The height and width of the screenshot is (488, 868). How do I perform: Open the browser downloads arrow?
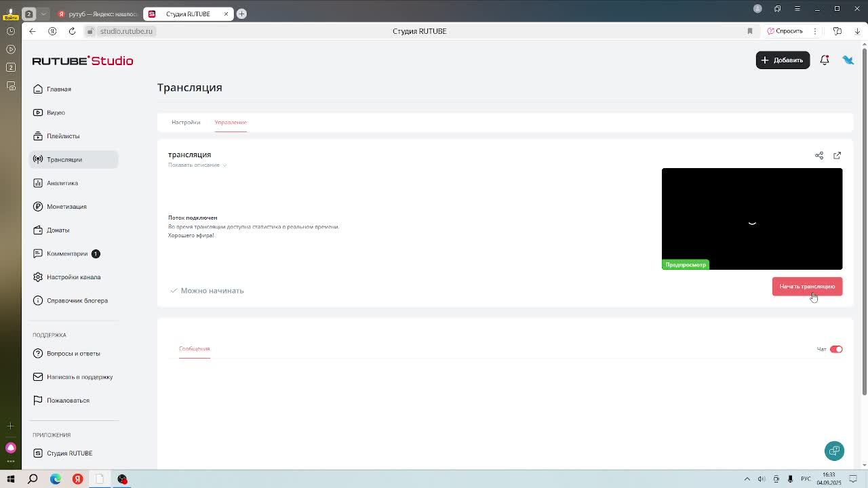tap(856, 31)
